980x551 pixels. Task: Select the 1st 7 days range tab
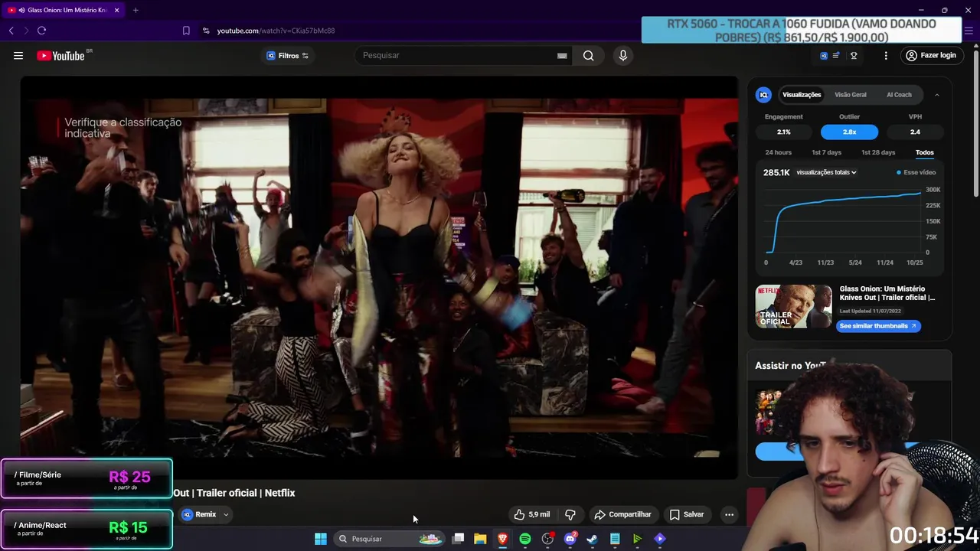826,152
